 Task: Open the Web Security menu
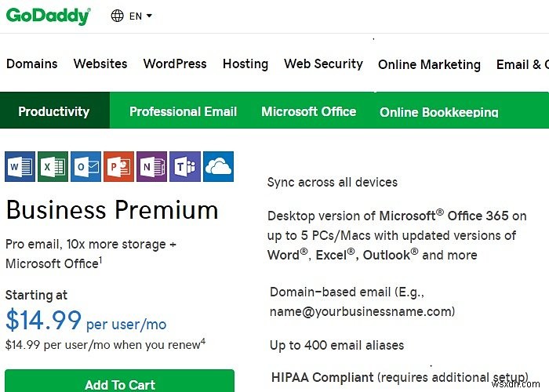pyautogui.click(x=323, y=64)
